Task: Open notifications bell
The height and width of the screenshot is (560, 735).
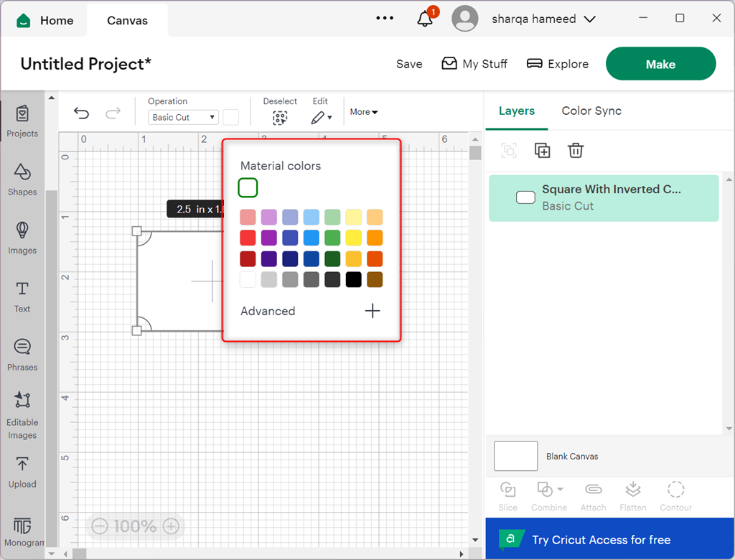Action: coord(426,18)
